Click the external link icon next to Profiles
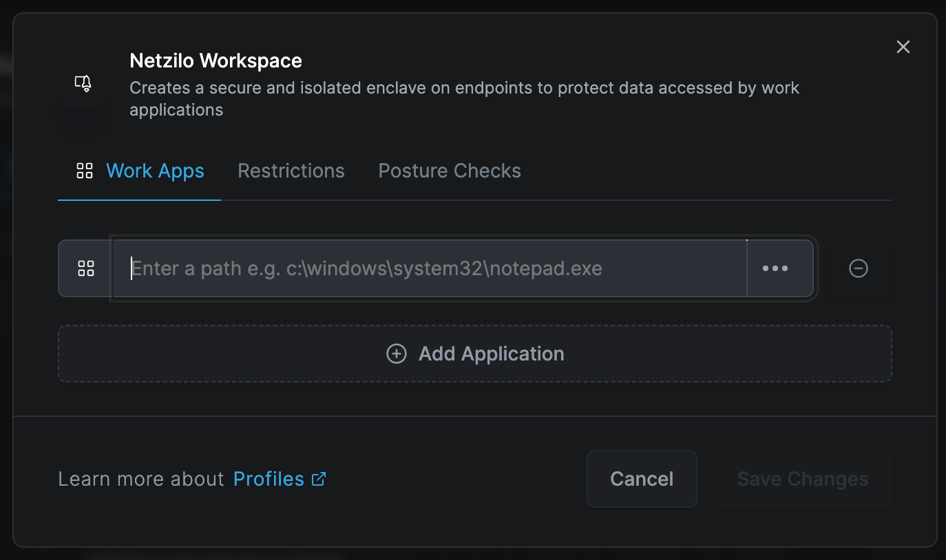Image resolution: width=946 pixels, height=560 pixels. [319, 479]
